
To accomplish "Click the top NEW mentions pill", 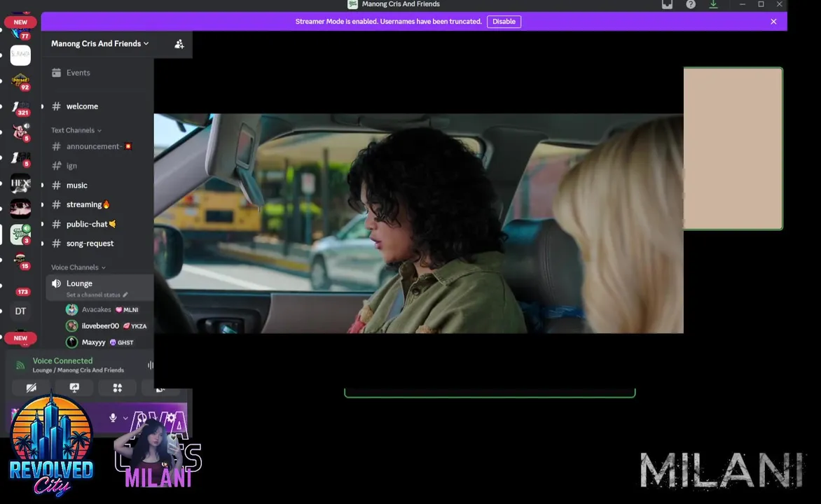I will pyautogui.click(x=20, y=22).
